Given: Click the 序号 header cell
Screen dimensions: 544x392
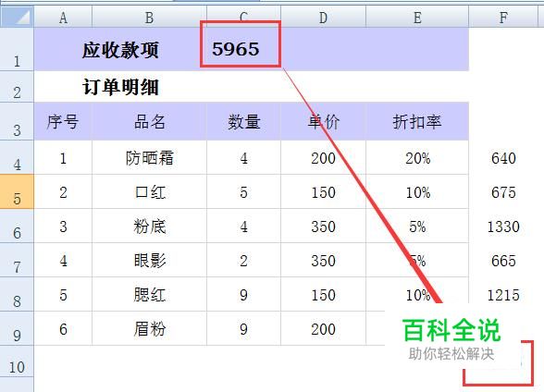Looking at the screenshot, I should [x=63, y=121].
